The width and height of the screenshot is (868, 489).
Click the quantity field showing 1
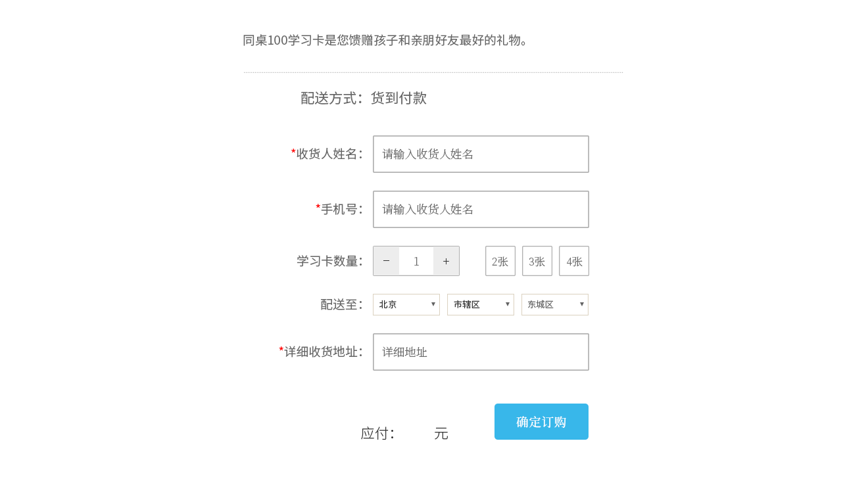click(x=416, y=261)
